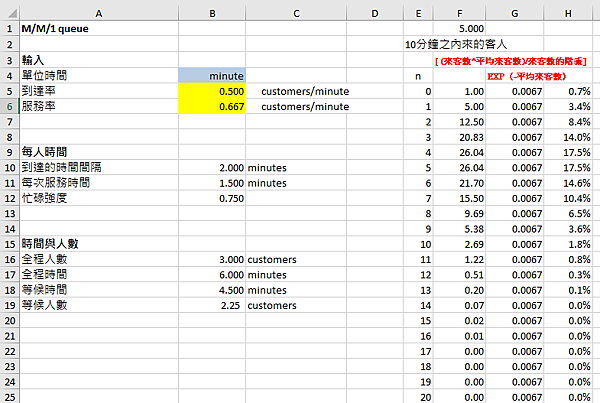Select column D header
The width and height of the screenshot is (600, 403).
click(x=375, y=13)
